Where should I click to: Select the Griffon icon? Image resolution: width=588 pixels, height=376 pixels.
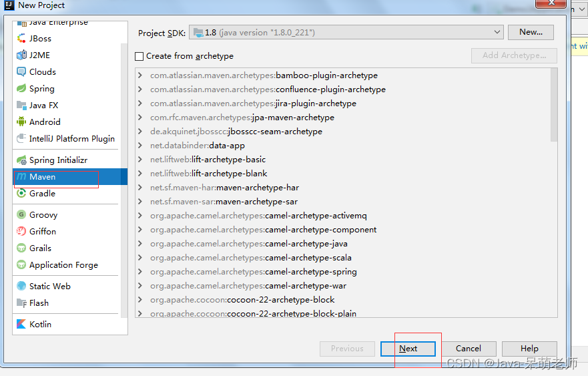point(21,231)
